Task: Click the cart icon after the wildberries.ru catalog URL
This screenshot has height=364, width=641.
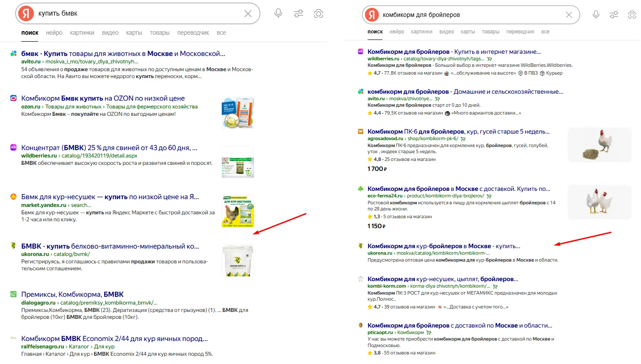Action: 490,59
